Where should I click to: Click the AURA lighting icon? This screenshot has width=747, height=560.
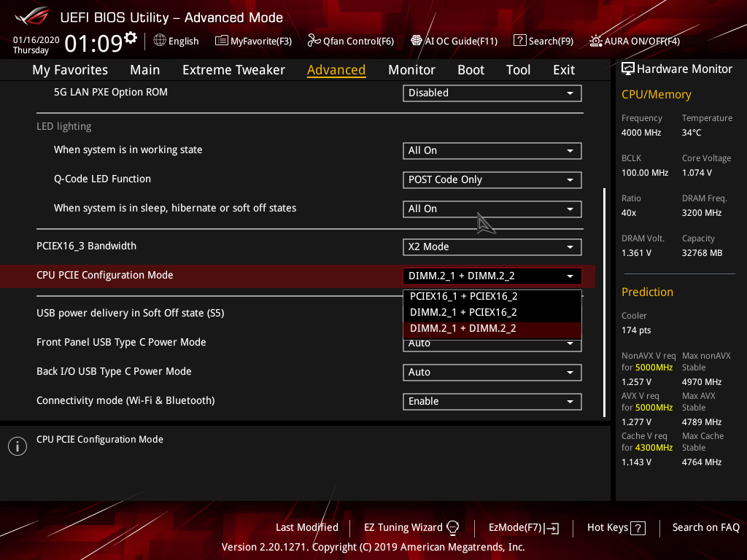click(x=595, y=41)
